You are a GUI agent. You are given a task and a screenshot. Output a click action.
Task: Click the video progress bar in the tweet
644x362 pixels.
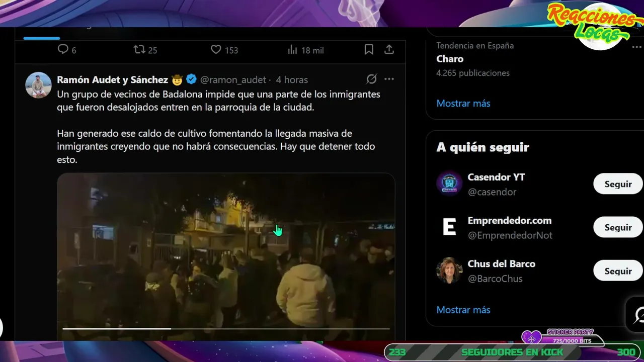pos(226,328)
